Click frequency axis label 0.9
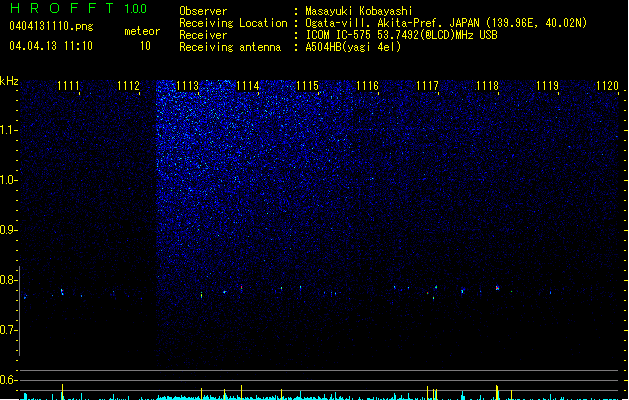 click(7, 230)
